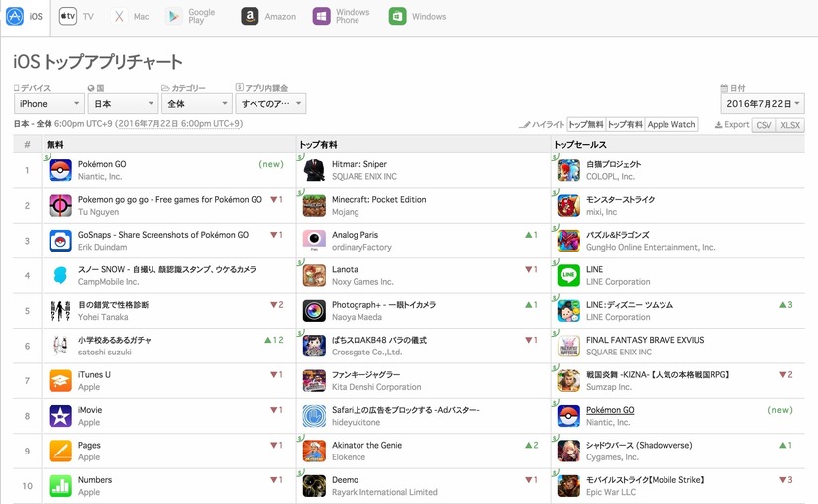Click the LINE:ディズニー ツムツム app icon
818x504 pixels.
pos(568,311)
